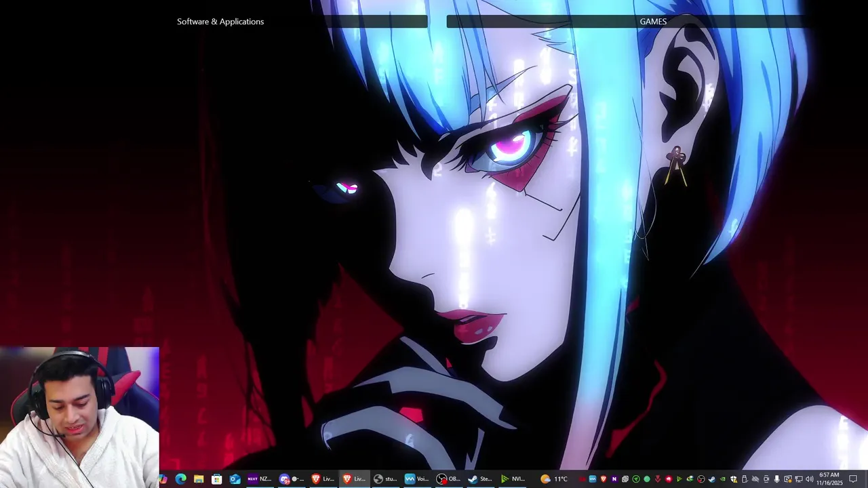Image resolution: width=868 pixels, height=488 pixels.
Task: Click the OBS icon in system tray
Action: tap(701, 479)
